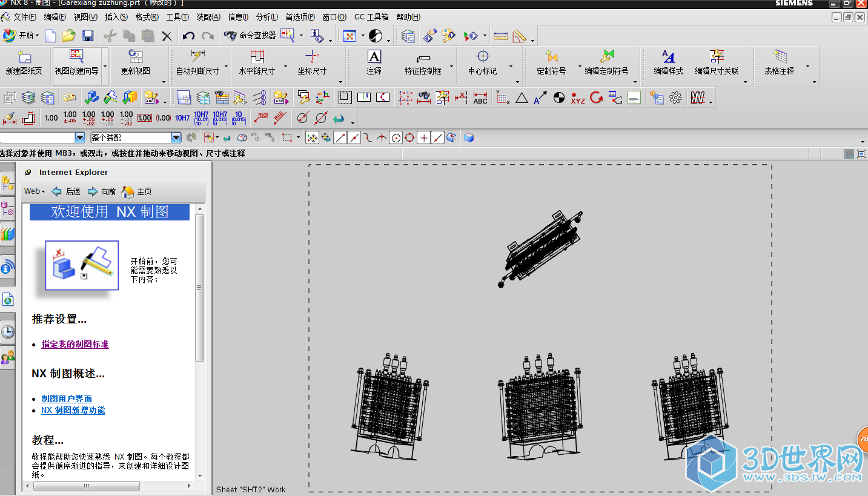Open the 指定我的制图标准 link

[x=75, y=344]
